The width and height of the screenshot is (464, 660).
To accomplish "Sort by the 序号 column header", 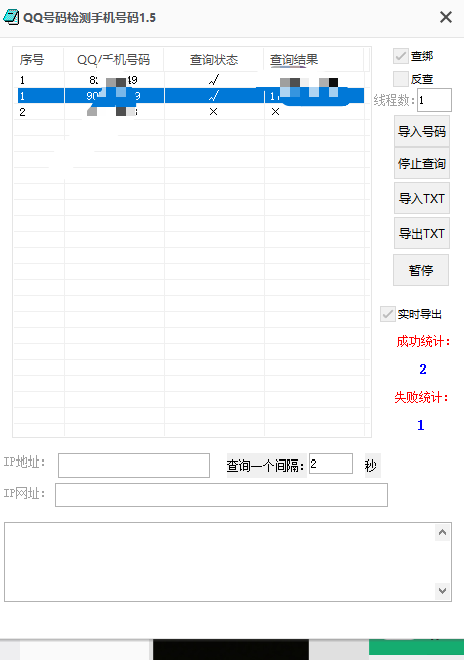I will (38, 59).
